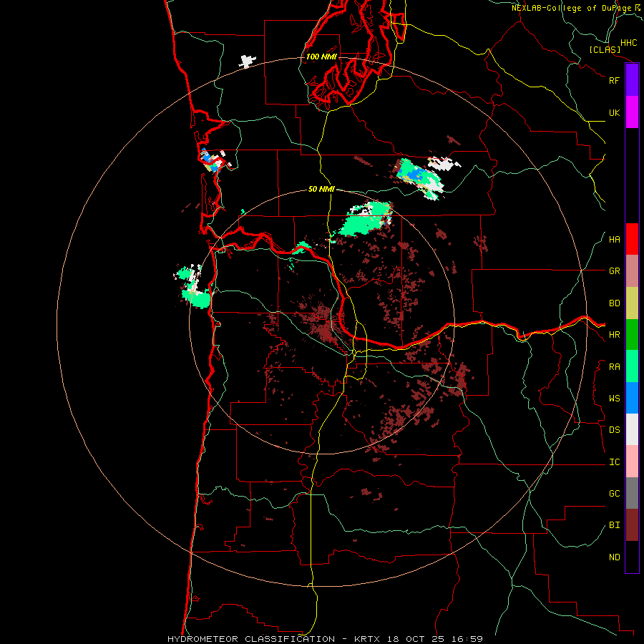Click the ND legend label
This screenshot has width=644, height=644.
pyautogui.click(x=614, y=557)
